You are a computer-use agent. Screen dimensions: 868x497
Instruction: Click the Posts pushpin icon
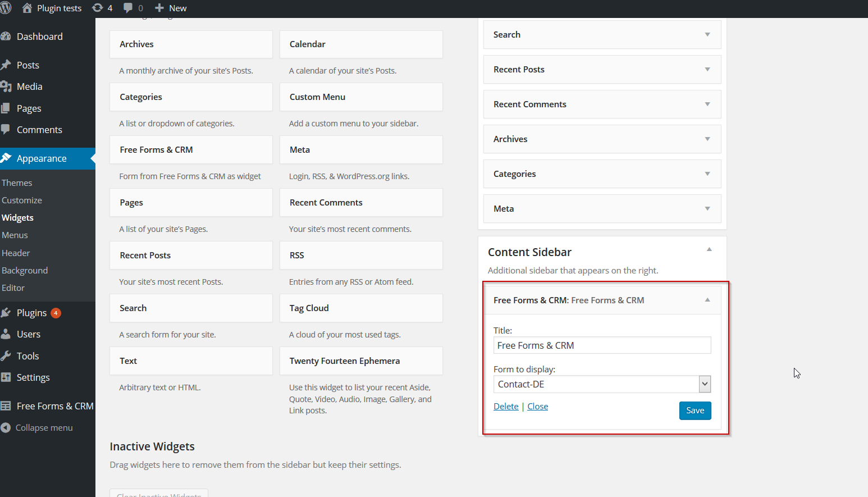[x=6, y=65]
